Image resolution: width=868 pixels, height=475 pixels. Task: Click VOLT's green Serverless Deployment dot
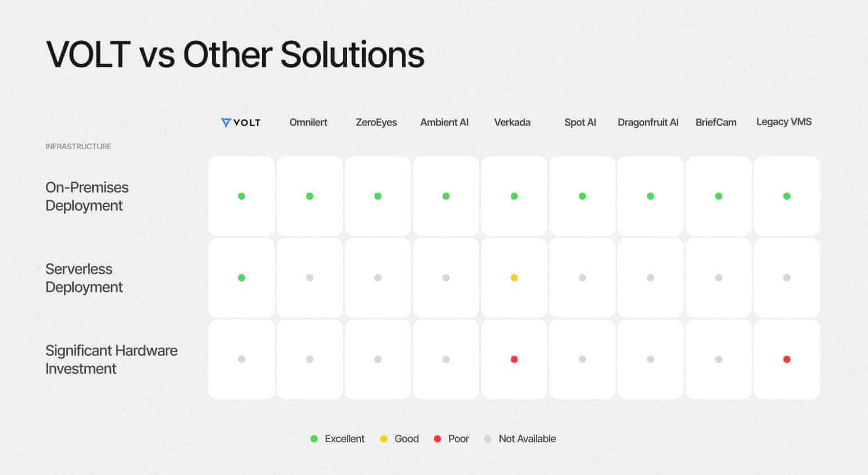[241, 278]
